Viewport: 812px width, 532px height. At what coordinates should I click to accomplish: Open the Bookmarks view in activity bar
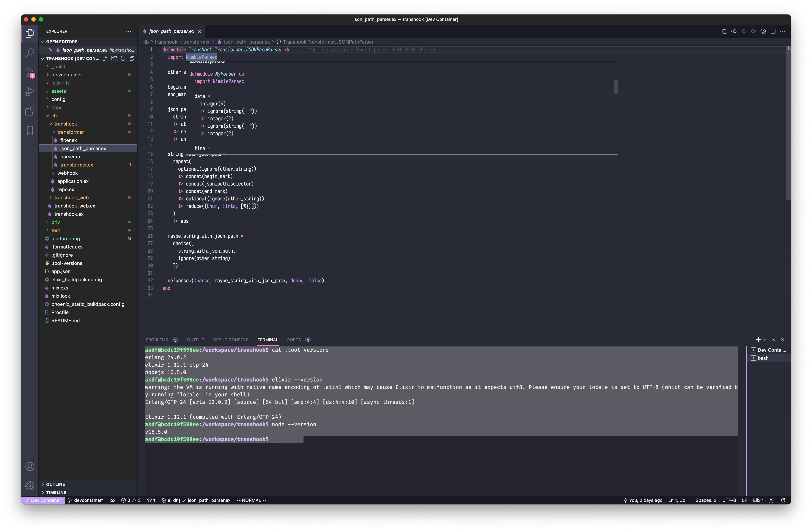tap(30, 130)
